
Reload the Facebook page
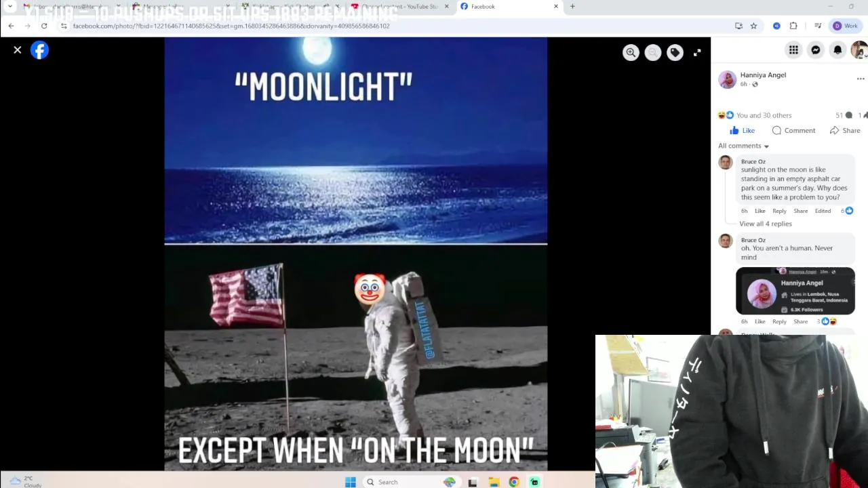(x=44, y=26)
